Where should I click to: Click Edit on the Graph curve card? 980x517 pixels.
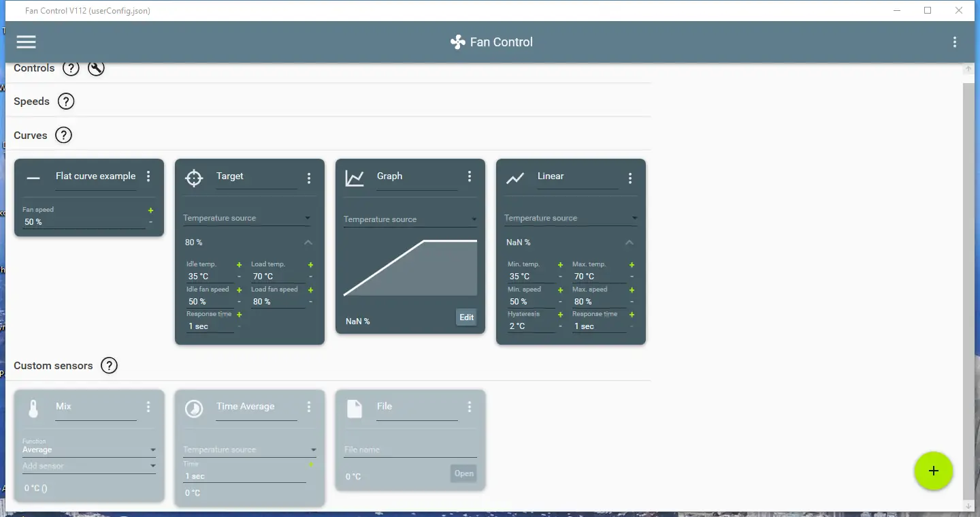click(466, 317)
